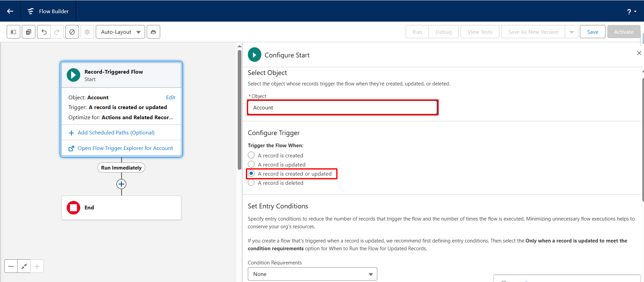The height and width of the screenshot is (282, 644).
Task: Choose 'A record is deleted' trigger option
Action: click(251, 183)
